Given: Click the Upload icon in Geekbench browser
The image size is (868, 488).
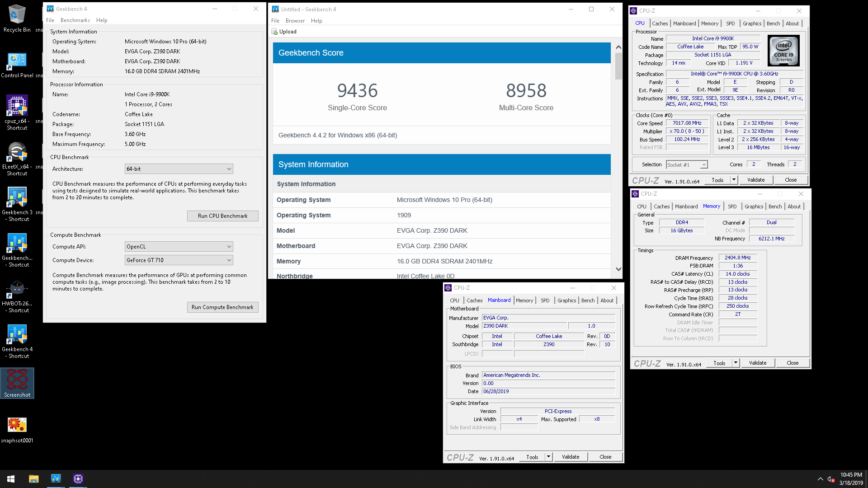Looking at the screenshot, I should click(274, 32).
